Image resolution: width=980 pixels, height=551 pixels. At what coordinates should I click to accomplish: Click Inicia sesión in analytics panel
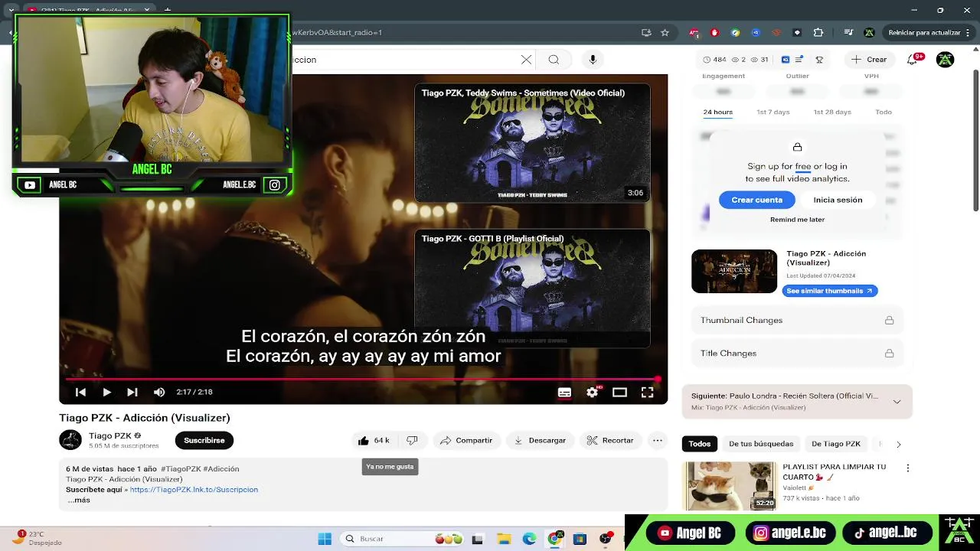(838, 200)
